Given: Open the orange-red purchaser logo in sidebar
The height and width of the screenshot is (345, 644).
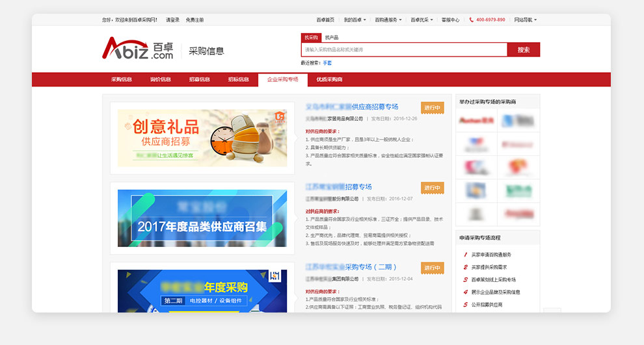Looking at the screenshot, I should 518,168.
